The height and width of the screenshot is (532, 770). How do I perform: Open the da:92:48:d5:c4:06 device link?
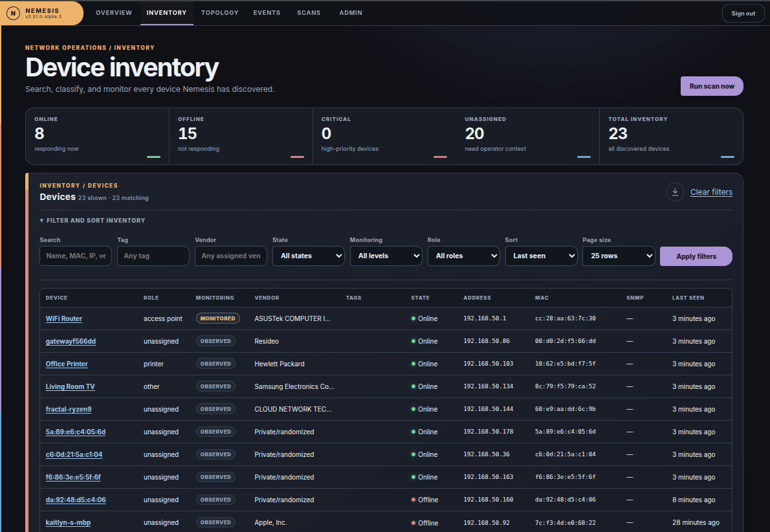[76, 500]
